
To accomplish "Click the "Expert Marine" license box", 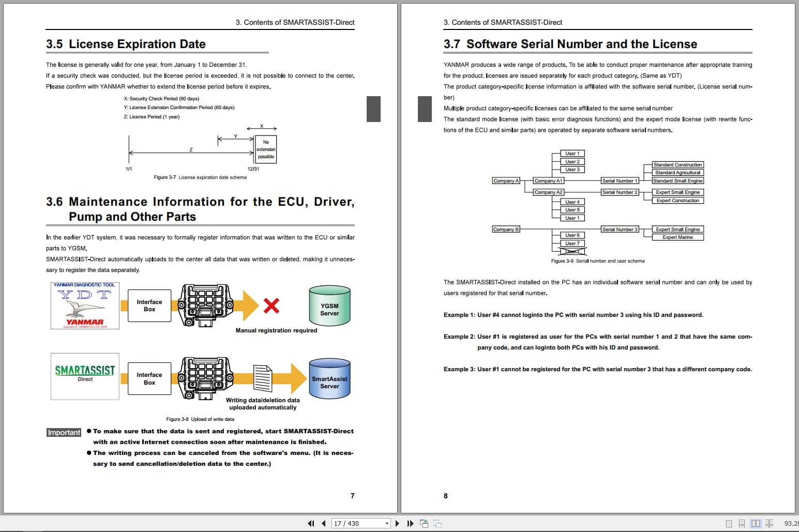I will [x=678, y=237].
